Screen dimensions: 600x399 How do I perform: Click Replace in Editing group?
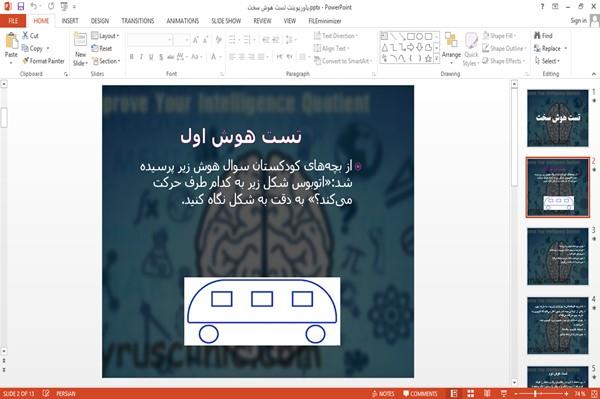click(x=548, y=48)
